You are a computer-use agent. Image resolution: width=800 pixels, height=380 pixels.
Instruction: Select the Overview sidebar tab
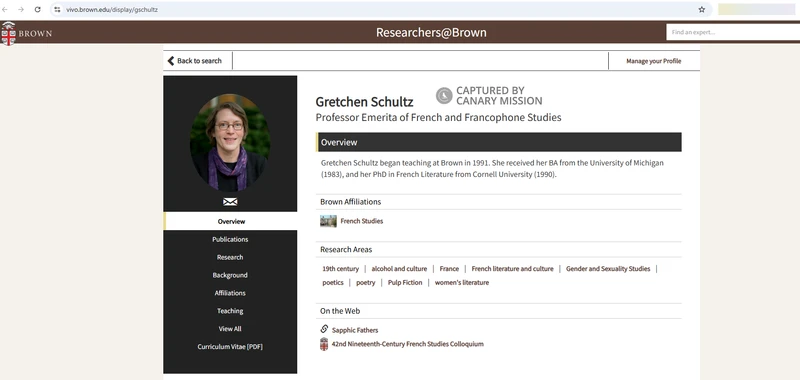(230, 221)
